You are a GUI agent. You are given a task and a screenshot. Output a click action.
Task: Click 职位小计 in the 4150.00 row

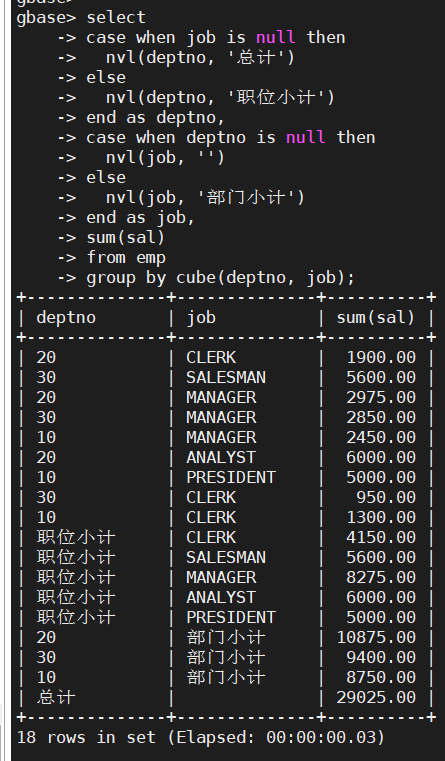coord(76,537)
